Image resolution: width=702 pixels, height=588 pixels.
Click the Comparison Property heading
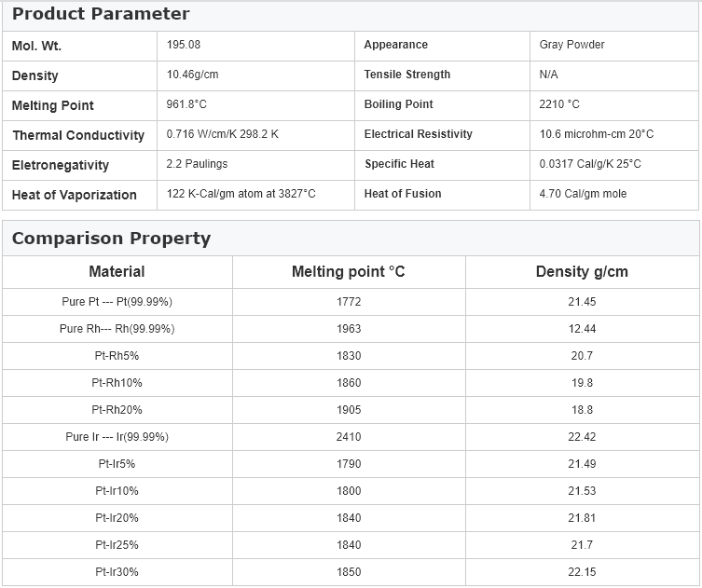tap(111, 239)
